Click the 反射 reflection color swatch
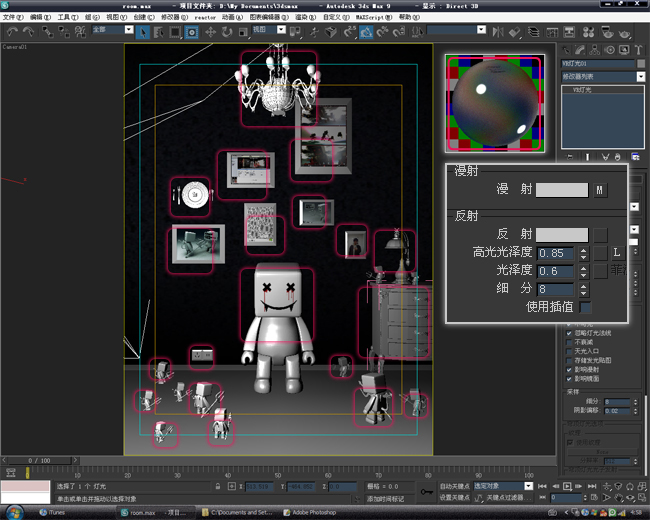 [562, 235]
